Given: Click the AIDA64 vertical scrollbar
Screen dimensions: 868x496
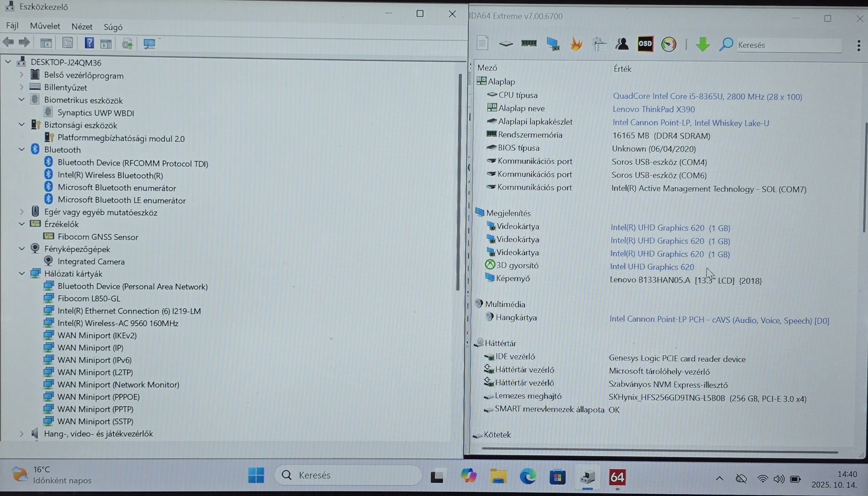Looking at the screenshot, I should 864,177.
